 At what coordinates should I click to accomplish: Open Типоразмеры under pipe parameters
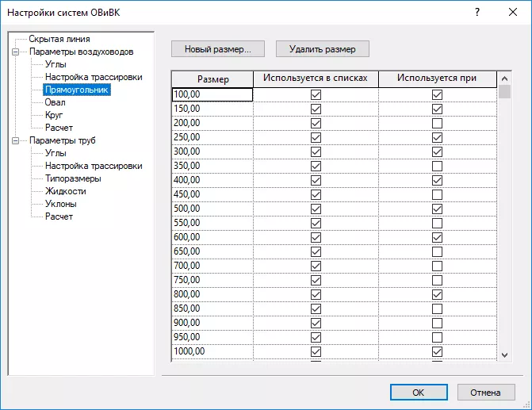click(x=73, y=178)
